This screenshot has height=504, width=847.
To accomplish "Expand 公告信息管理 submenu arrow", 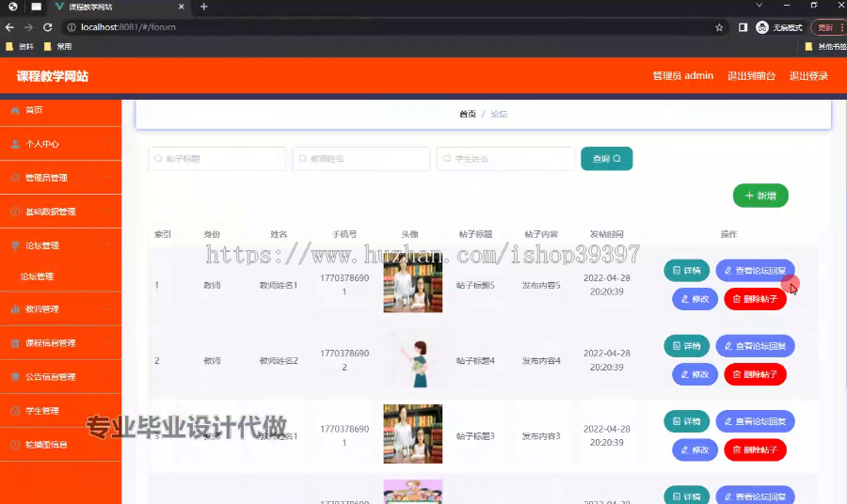I will (107, 377).
